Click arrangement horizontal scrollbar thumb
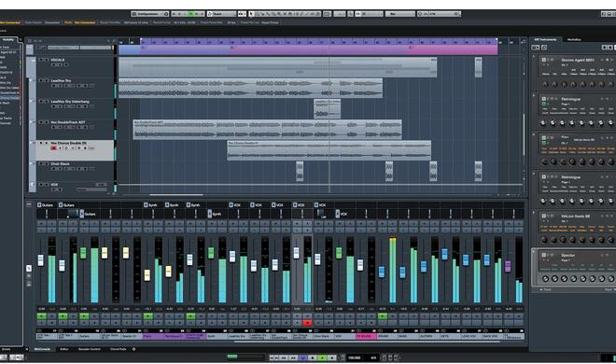 pos(176,194)
